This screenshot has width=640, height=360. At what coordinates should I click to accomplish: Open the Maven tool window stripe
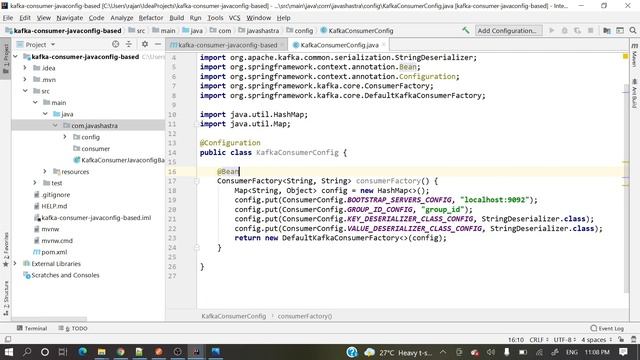point(634,55)
